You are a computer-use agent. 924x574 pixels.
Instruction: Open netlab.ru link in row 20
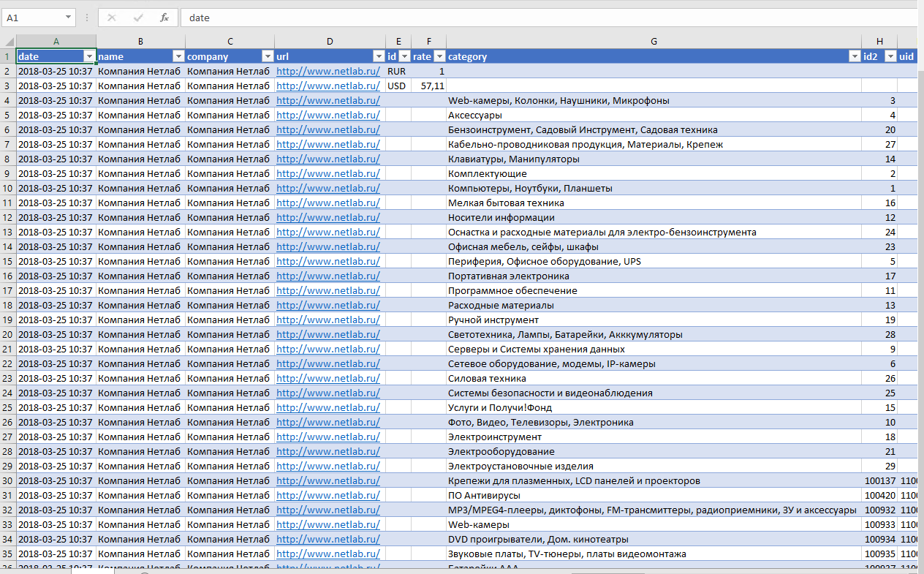pyautogui.click(x=328, y=334)
